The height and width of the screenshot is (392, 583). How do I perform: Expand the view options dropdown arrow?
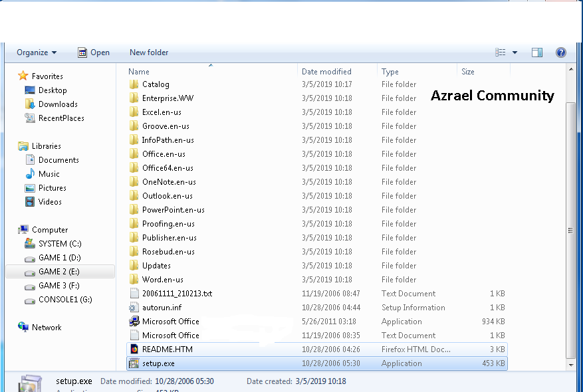click(515, 52)
